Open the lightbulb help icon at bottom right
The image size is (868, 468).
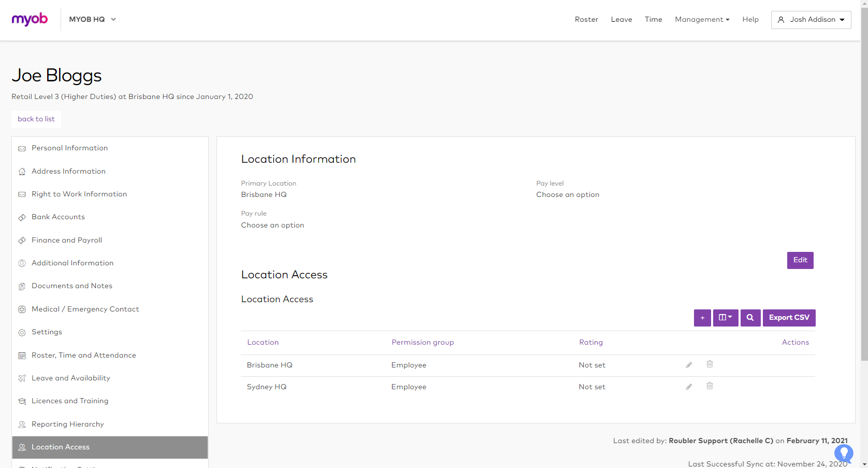pos(844,453)
